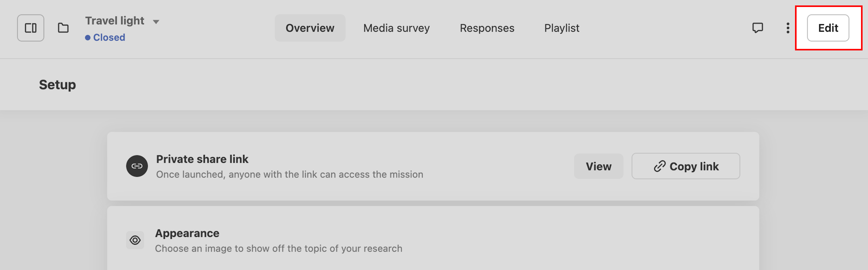Expand the Travel light dropdown arrow
This screenshot has height=270, width=868.
pyautogui.click(x=156, y=22)
